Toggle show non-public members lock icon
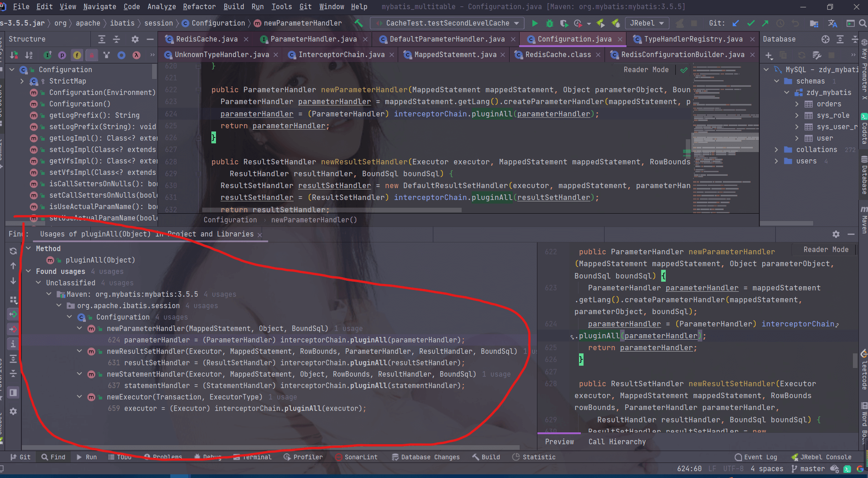The width and height of the screenshot is (868, 478). tap(92, 55)
